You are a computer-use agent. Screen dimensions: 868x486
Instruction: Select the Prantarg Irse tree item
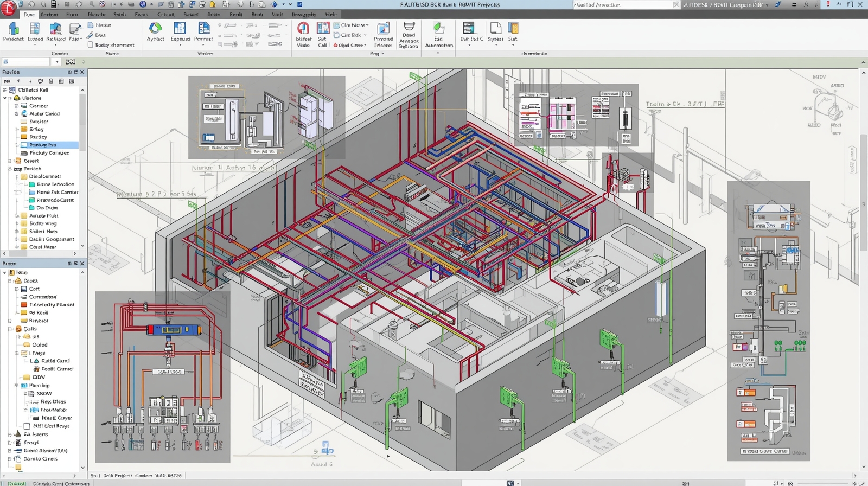(49, 145)
